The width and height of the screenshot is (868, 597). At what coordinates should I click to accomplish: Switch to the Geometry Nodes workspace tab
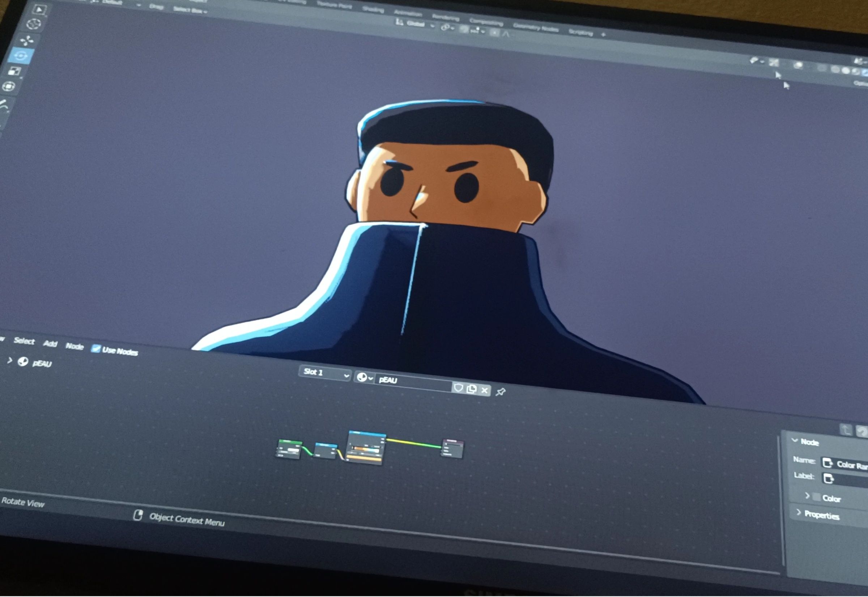(536, 28)
